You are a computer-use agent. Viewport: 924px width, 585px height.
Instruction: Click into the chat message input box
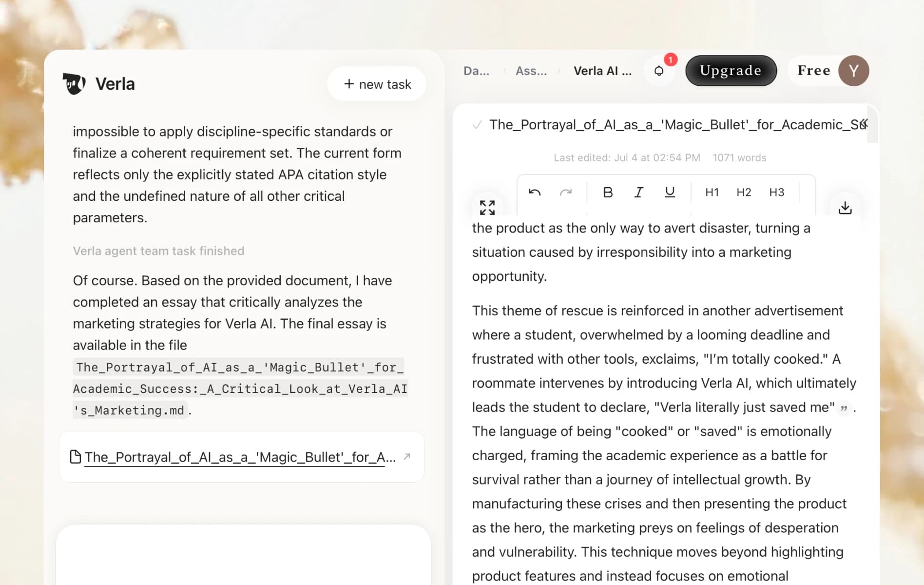click(x=243, y=555)
